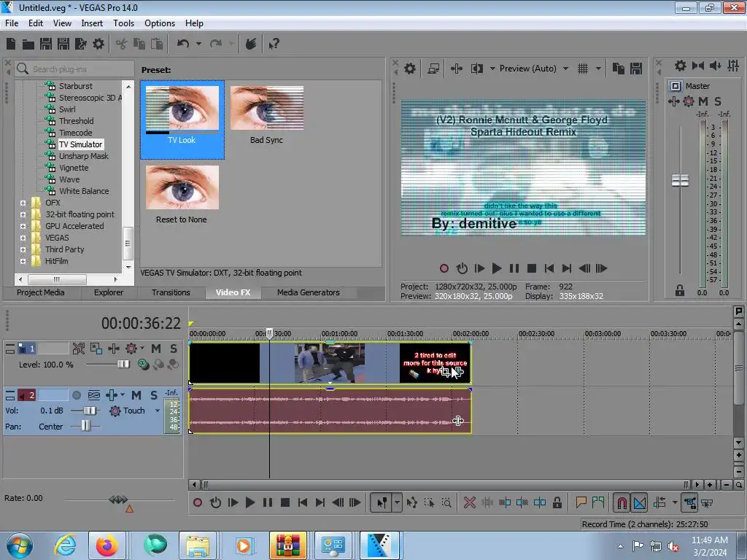Click the Master volume fader handle
This screenshot has height=560, width=747.
(x=680, y=181)
